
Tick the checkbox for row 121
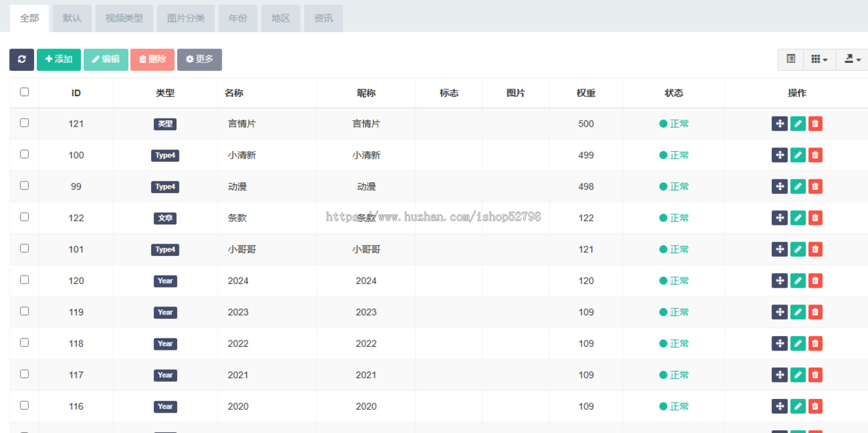pos(25,123)
